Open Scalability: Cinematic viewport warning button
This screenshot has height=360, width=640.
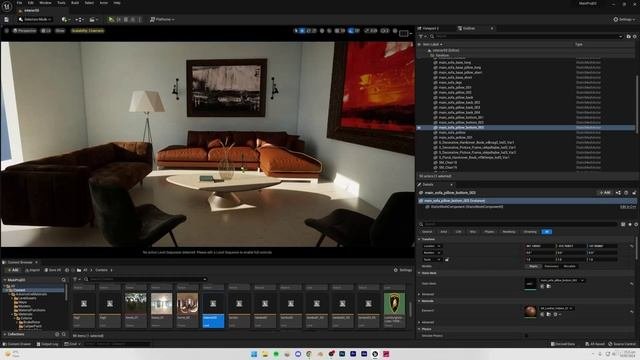(x=87, y=31)
